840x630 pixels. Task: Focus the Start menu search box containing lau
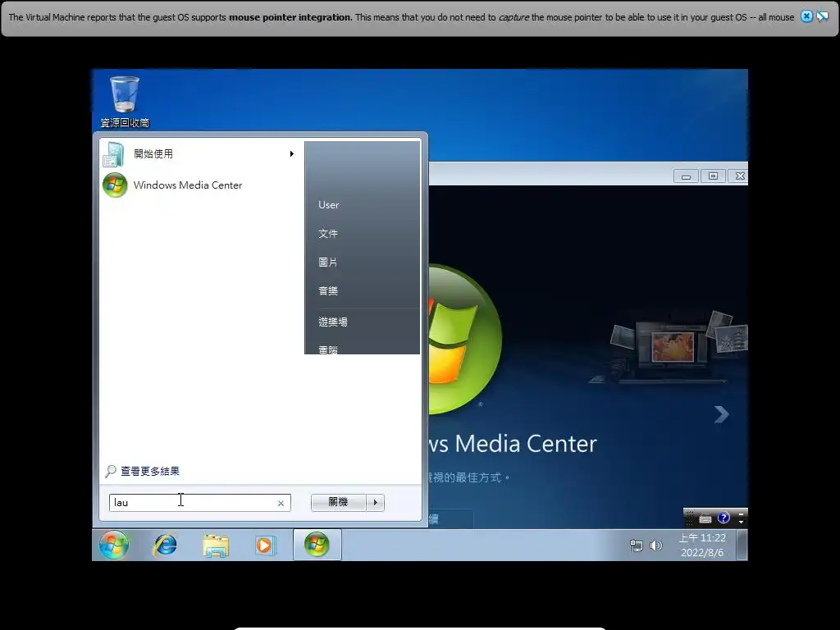200,503
